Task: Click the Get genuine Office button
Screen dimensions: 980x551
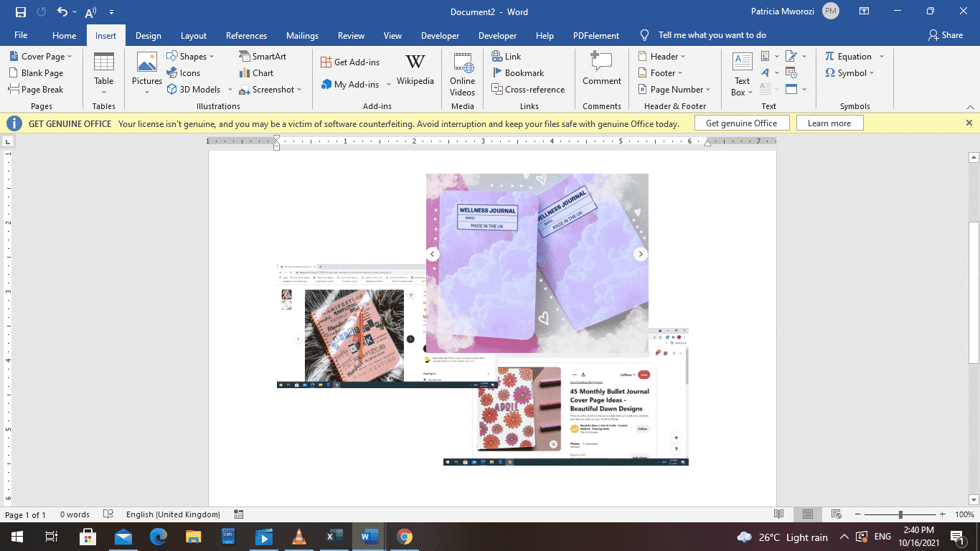Action: point(742,123)
